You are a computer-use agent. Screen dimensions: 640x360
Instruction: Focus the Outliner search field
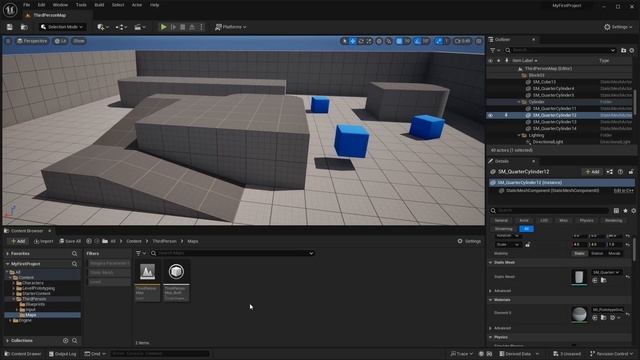click(560, 50)
